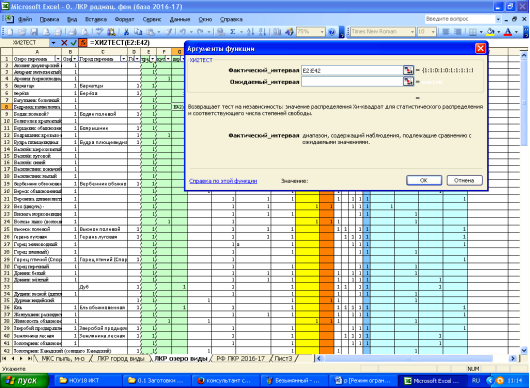530x388 pixels.
Task: Switch to консультант Firefox taskbar item
Action: click(226, 381)
